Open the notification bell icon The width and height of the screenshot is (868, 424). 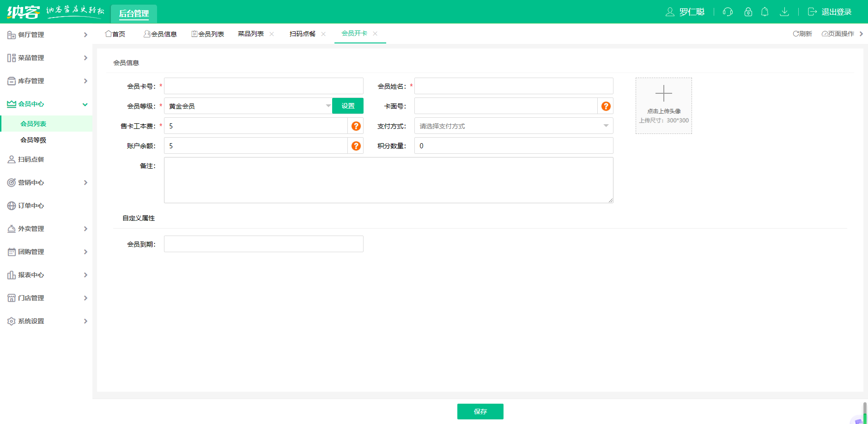pos(765,12)
